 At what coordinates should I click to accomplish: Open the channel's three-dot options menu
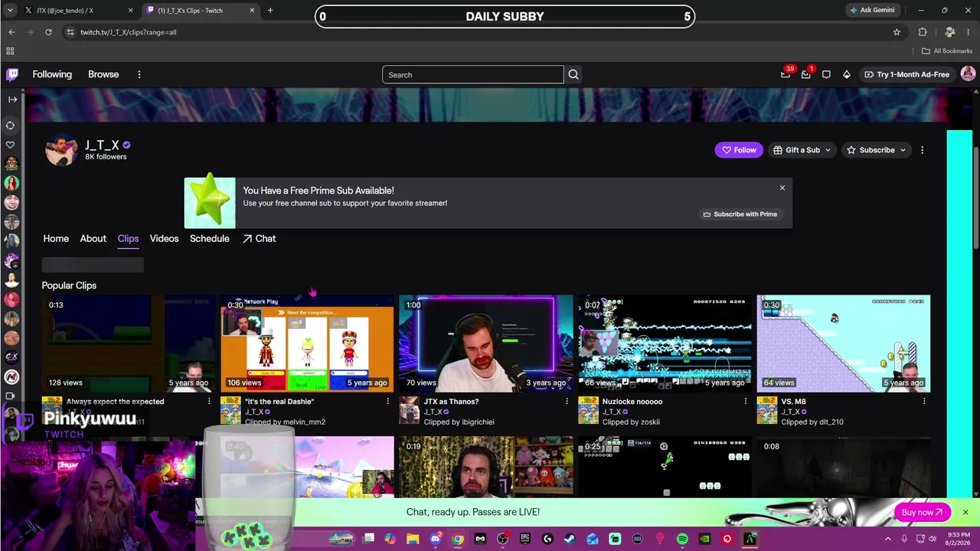pyautogui.click(x=922, y=150)
